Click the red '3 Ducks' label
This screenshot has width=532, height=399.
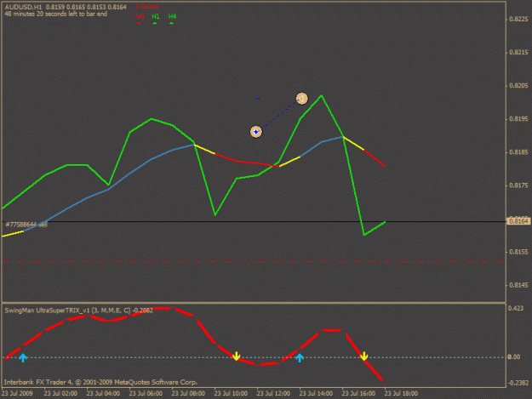[147, 7]
